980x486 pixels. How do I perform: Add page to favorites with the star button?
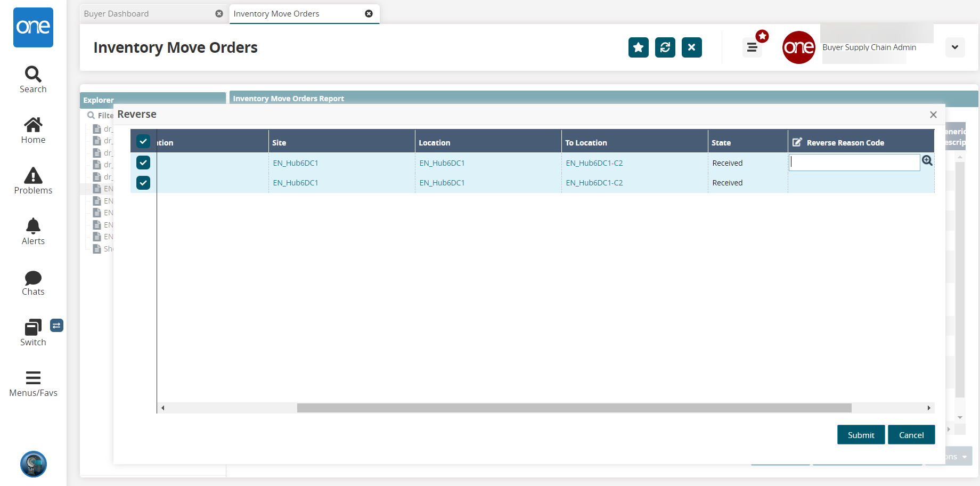point(639,47)
